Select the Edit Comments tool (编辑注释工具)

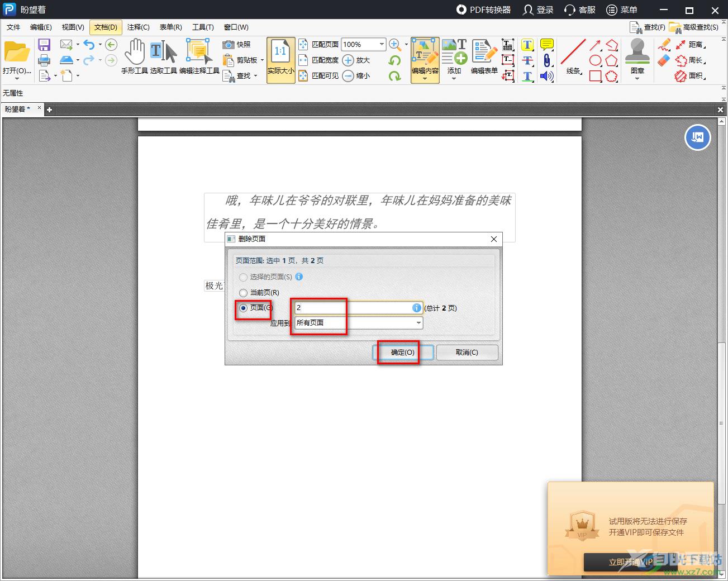pos(199,56)
